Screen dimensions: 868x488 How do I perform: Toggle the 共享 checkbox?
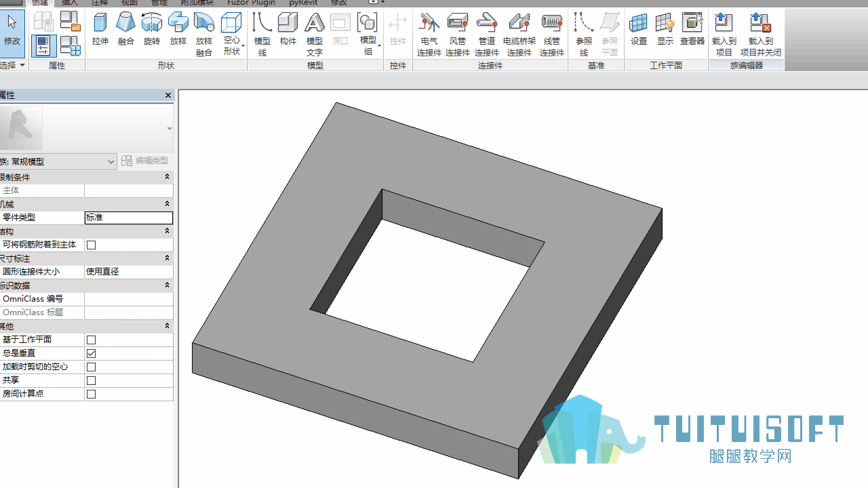[x=92, y=380]
